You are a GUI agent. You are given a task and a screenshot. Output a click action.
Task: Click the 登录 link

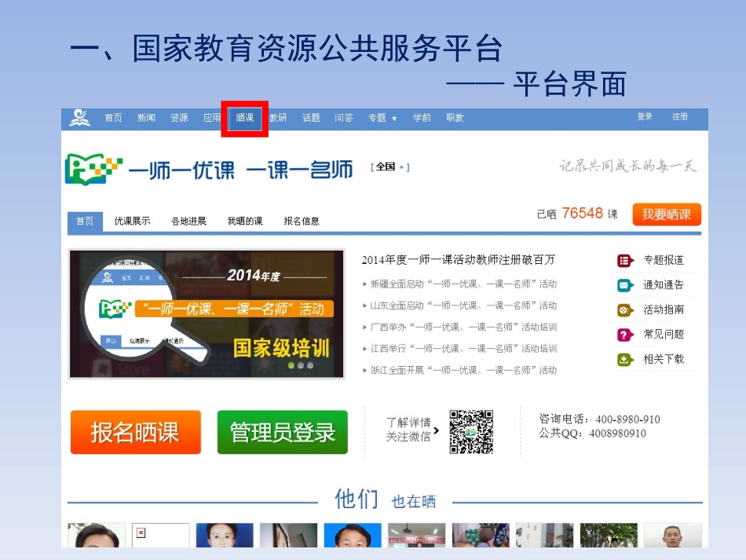(645, 116)
